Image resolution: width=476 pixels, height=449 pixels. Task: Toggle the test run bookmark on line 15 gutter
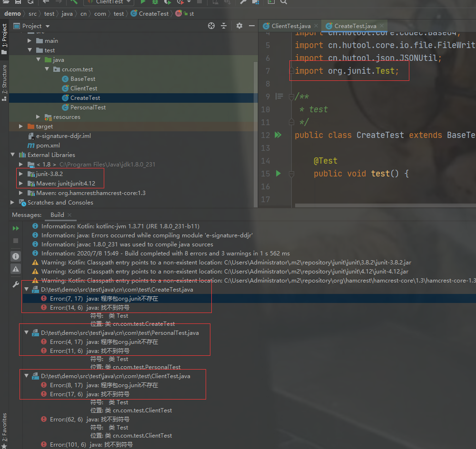pyautogui.click(x=278, y=174)
